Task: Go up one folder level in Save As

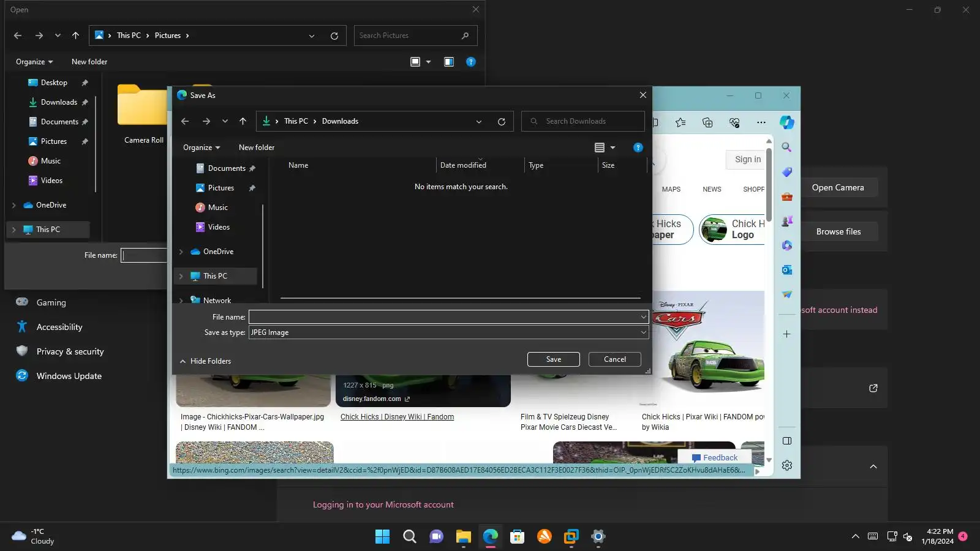Action: click(243, 121)
